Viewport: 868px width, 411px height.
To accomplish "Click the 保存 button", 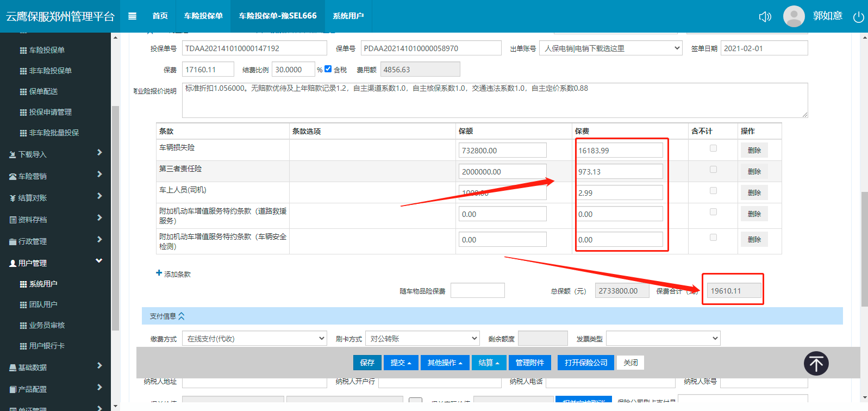I will pyautogui.click(x=367, y=363).
